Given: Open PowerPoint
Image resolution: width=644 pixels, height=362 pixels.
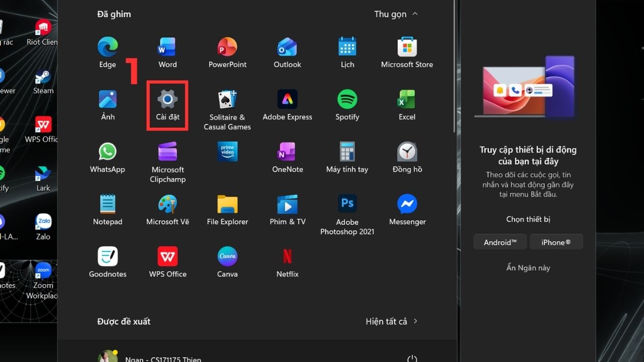Looking at the screenshot, I should pyautogui.click(x=227, y=51).
